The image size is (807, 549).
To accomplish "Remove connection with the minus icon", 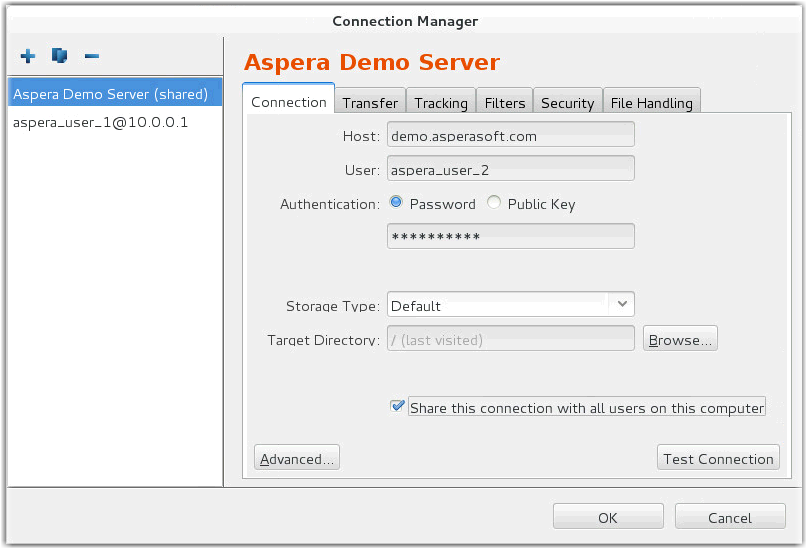I will [x=92, y=56].
